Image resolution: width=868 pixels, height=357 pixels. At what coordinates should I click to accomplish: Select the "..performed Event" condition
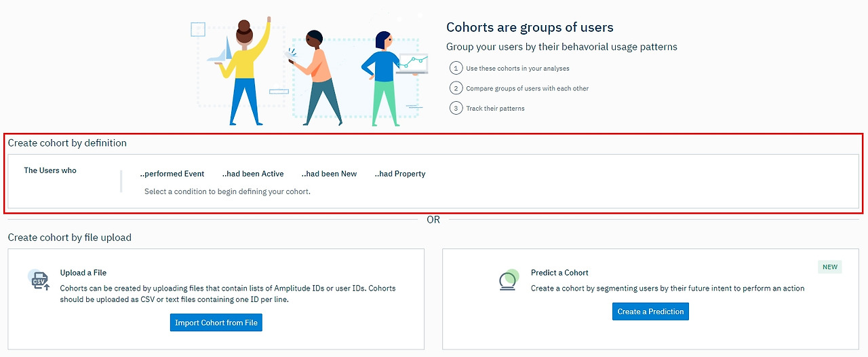coord(172,174)
